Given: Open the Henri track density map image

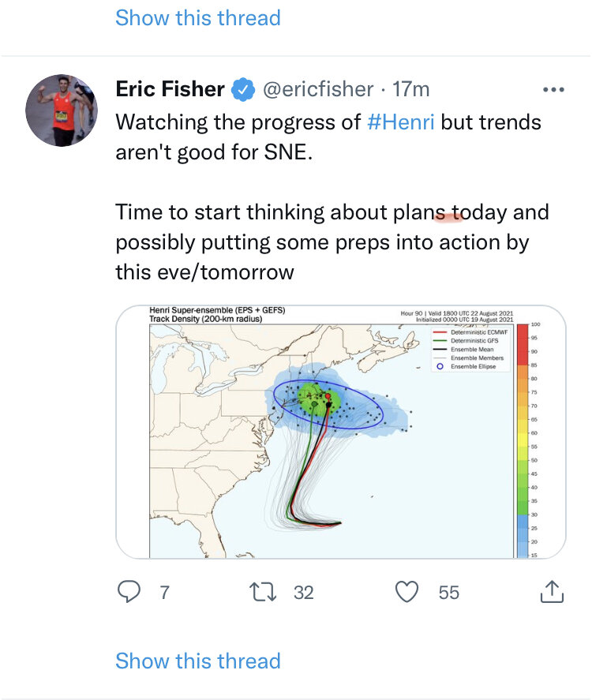Looking at the screenshot, I should [341, 432].
